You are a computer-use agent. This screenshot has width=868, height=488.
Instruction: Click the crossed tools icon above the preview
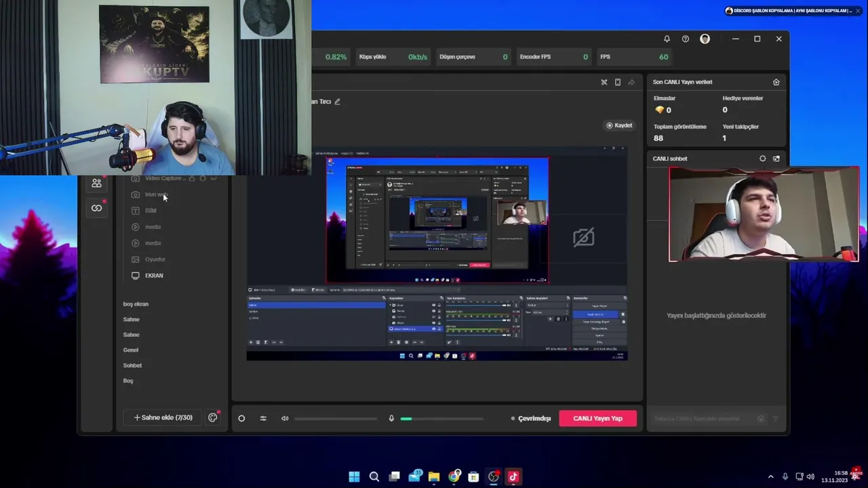click(x=604, y=82)
